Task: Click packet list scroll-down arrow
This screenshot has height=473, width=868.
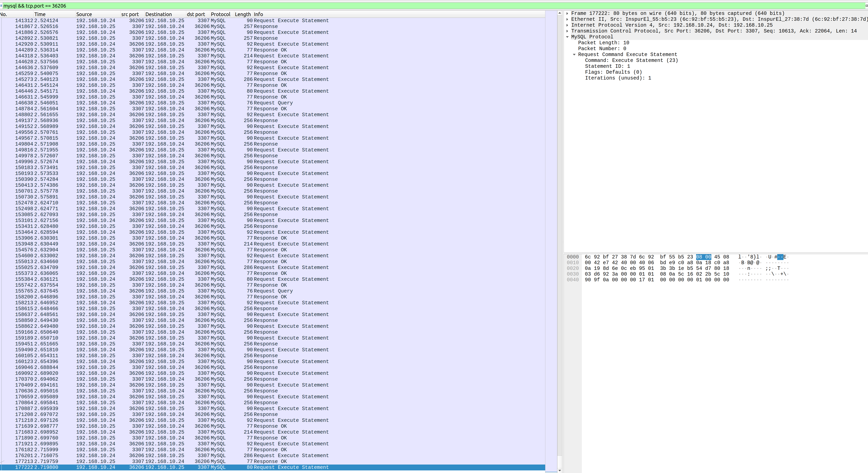Action: [x=560, y=470]
